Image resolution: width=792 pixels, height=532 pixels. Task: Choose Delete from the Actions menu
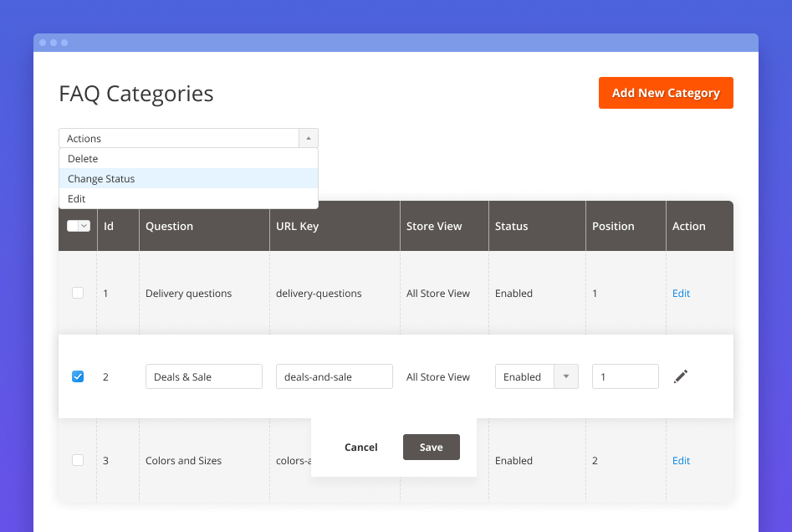tap(83, 159)
